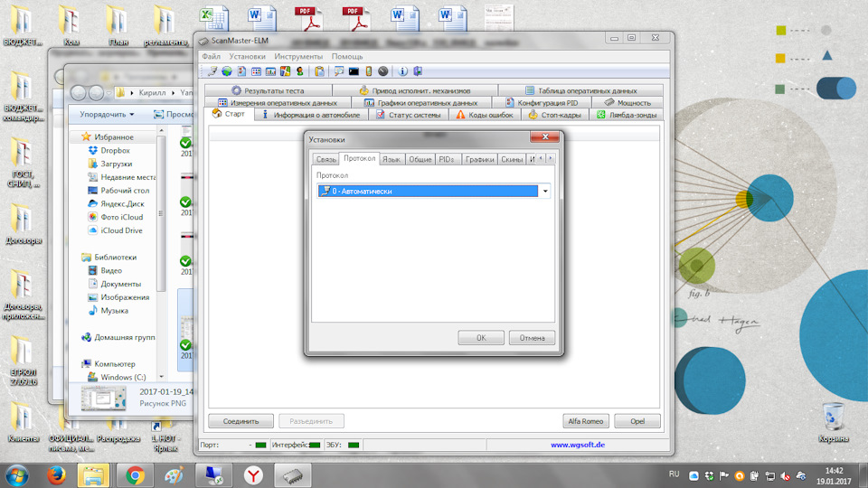Open the Инструменты menu
The height and width of the screenshot is (488, 868).
click(298, 56)
